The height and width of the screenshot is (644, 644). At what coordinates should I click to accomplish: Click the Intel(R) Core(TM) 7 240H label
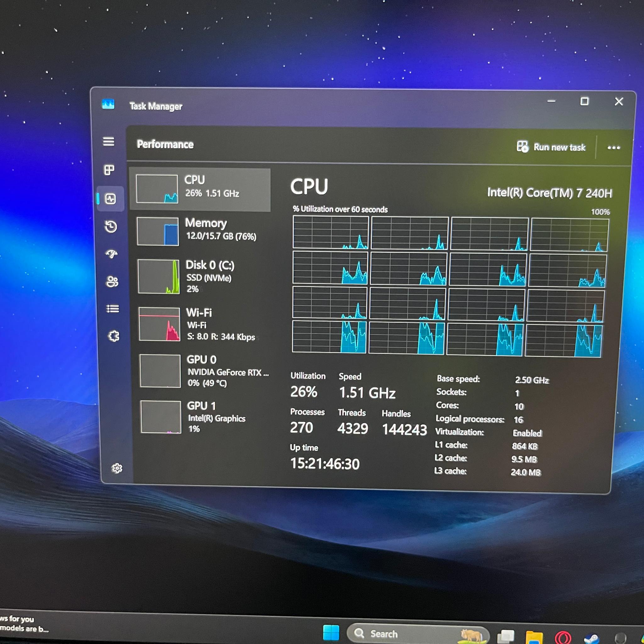[550, 193]
